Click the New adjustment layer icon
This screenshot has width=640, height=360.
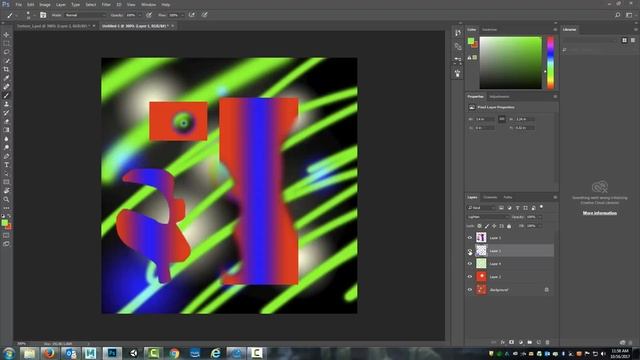[x=520, y=342]
